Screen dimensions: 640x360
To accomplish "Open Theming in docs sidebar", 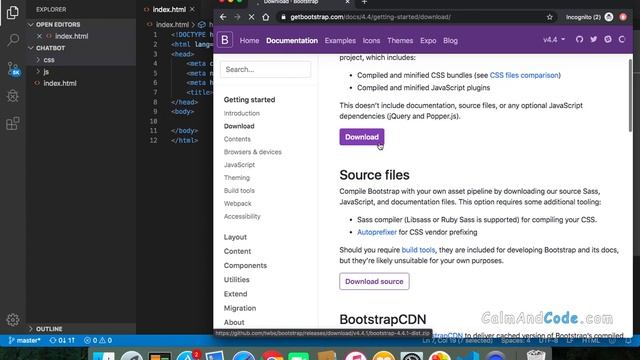I will tap(237, 178).
